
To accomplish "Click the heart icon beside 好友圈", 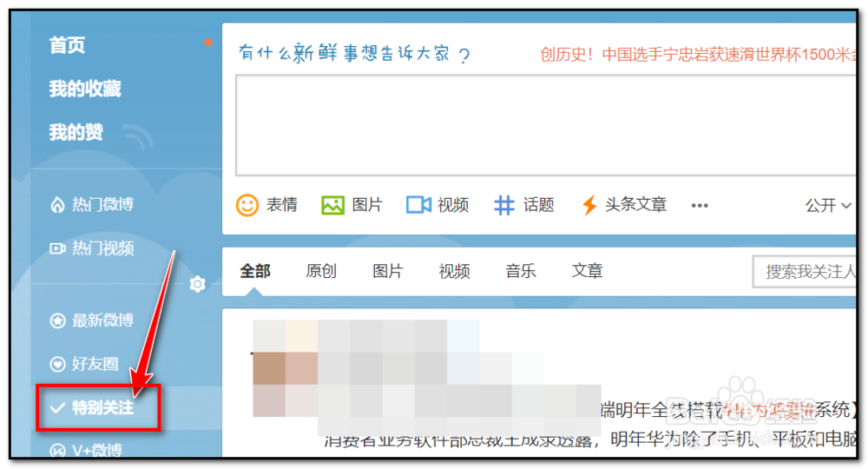I will 57,365.
